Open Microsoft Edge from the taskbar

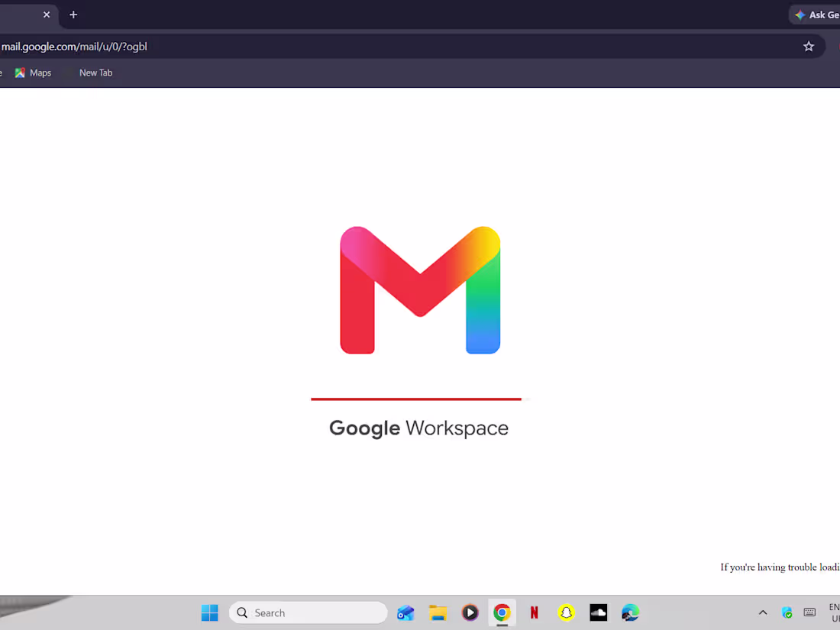(631, 612)
